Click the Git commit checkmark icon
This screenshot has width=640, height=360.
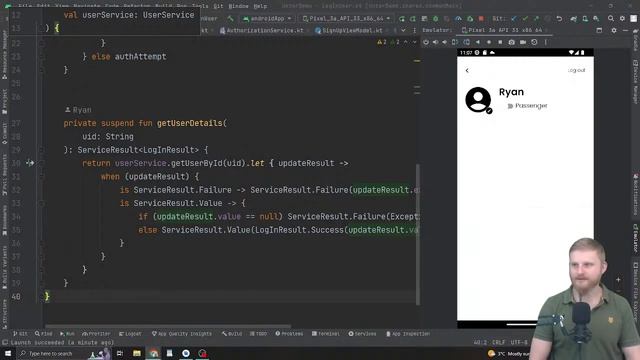click(x=525, y=19)
